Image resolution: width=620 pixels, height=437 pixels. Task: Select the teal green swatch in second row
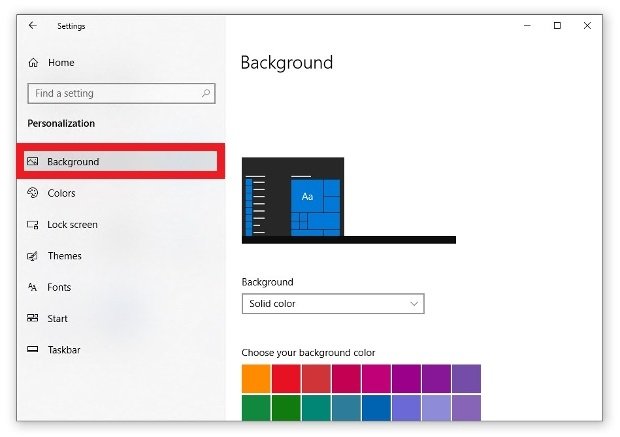316,408
